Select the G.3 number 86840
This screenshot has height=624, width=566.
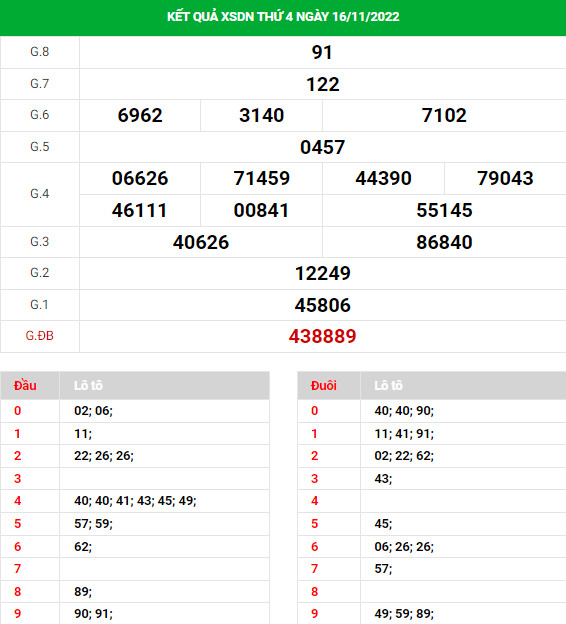coord(444,242)
